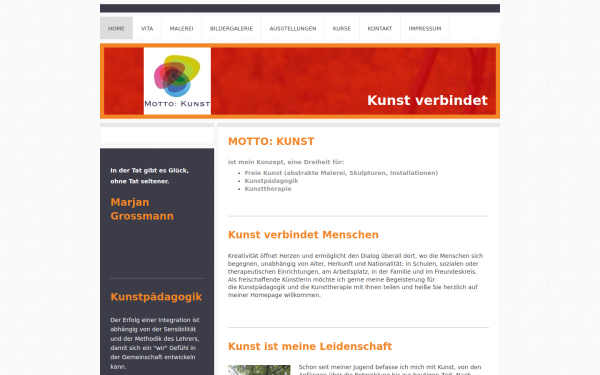This screenshot has height=375, width=600.
Task: Click the 'MOTTO: KUNST' heading
Action: pos(271,142)
